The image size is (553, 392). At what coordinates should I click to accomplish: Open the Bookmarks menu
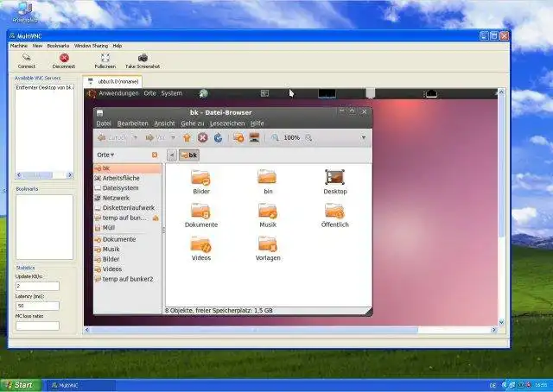point(58,46)
